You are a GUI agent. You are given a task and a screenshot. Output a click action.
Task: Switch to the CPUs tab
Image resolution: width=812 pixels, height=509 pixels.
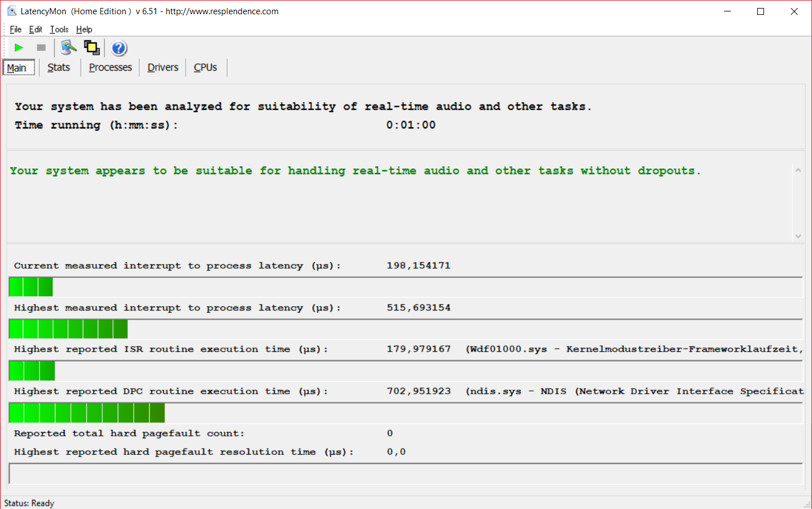[206, 67]
